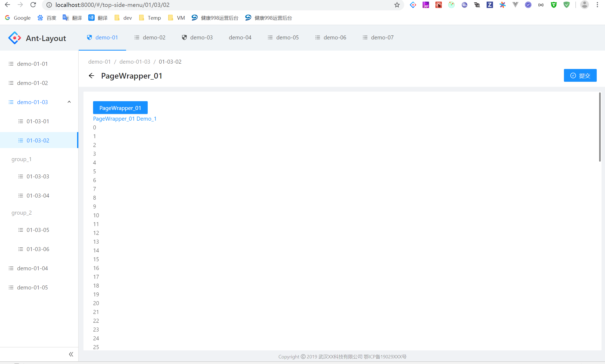Click the list icon next to demo-01-01

(11, 64)
